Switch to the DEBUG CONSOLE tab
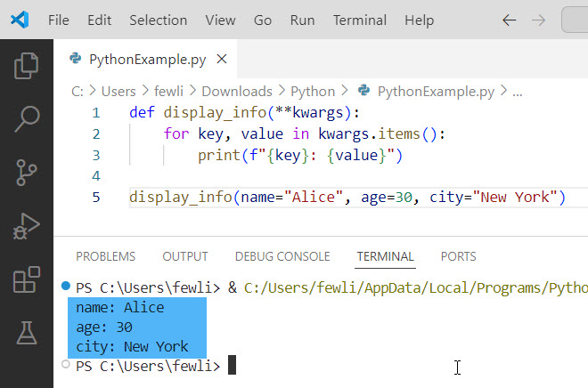The width and height of the screenshot is (588, 388). (x=282, y=256)
